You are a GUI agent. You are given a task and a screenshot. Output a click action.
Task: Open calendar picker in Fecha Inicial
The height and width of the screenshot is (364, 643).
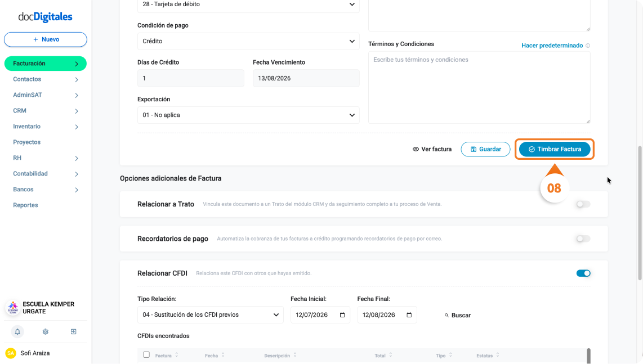click(342, 315)
